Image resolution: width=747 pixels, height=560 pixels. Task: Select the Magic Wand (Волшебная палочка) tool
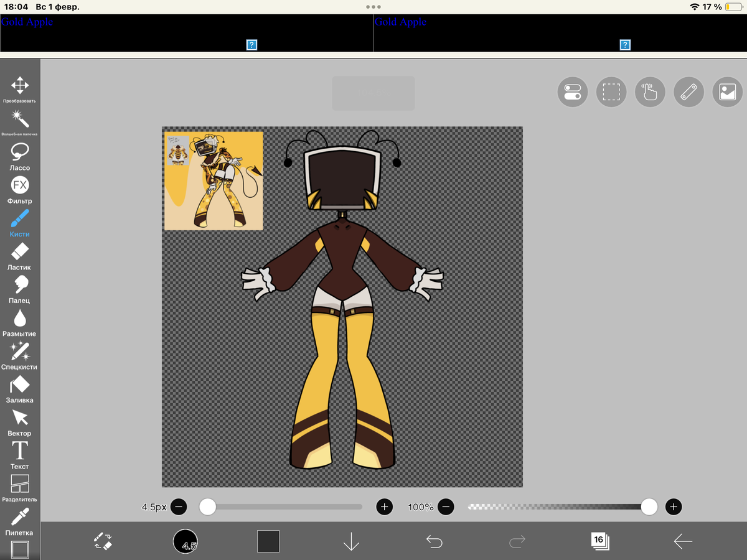click(20, 123)
